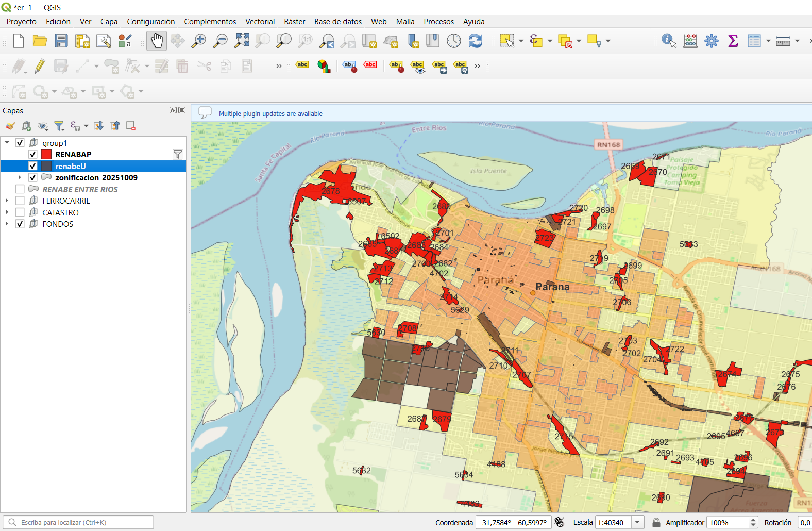Click the Zoom In magnifier tool

198,41
